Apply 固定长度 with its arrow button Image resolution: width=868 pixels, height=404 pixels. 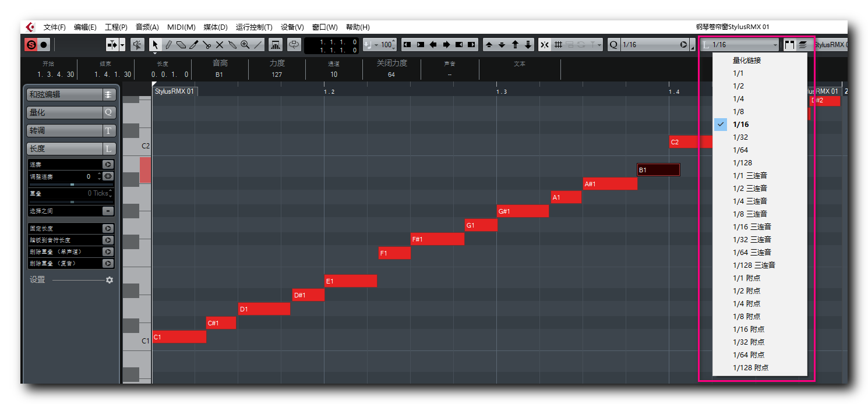108,229
